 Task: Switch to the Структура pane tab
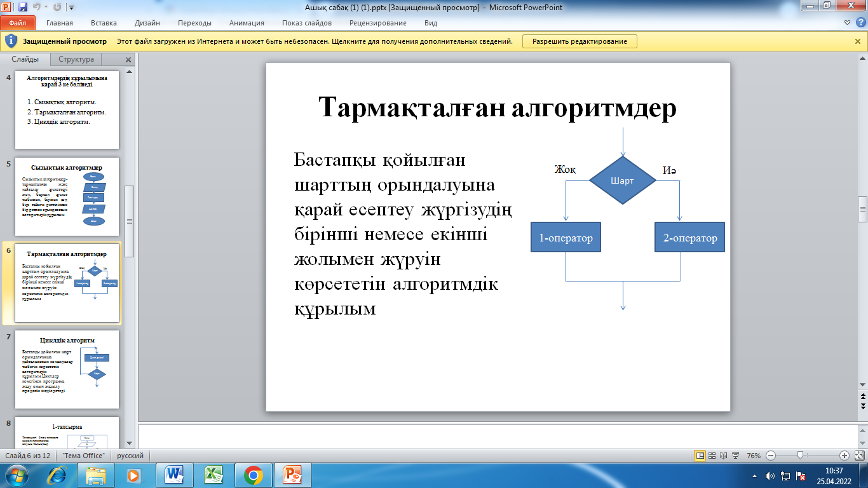(x=76, y=59)
